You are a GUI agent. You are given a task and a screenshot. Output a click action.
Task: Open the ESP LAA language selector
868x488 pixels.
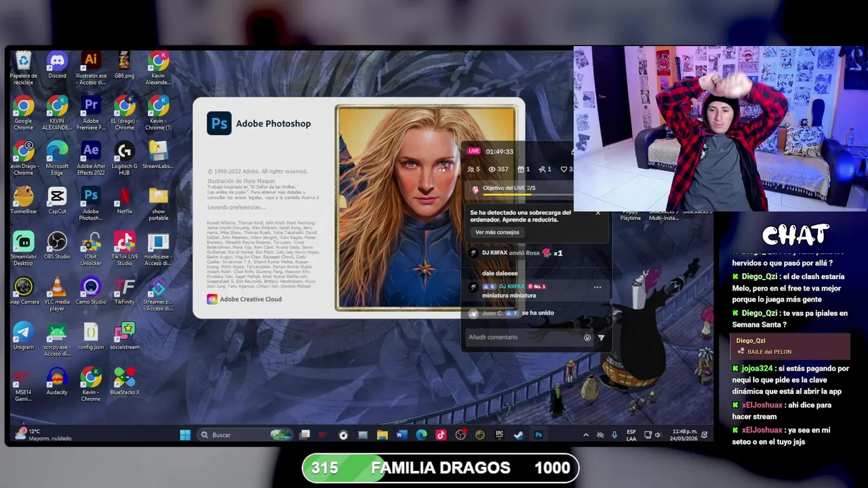click(x=631, y=435)
